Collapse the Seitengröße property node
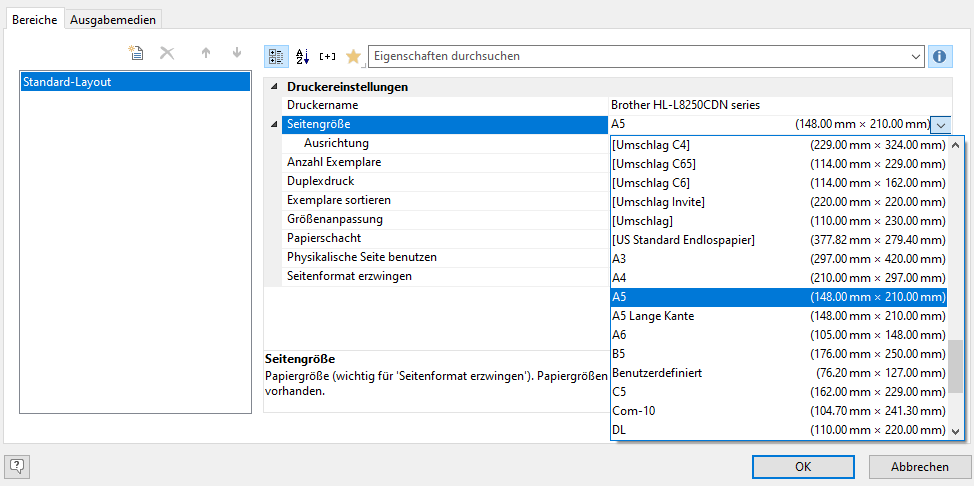Image resolution: width=974 pixels, height=486 pixels. click(274, 124)
